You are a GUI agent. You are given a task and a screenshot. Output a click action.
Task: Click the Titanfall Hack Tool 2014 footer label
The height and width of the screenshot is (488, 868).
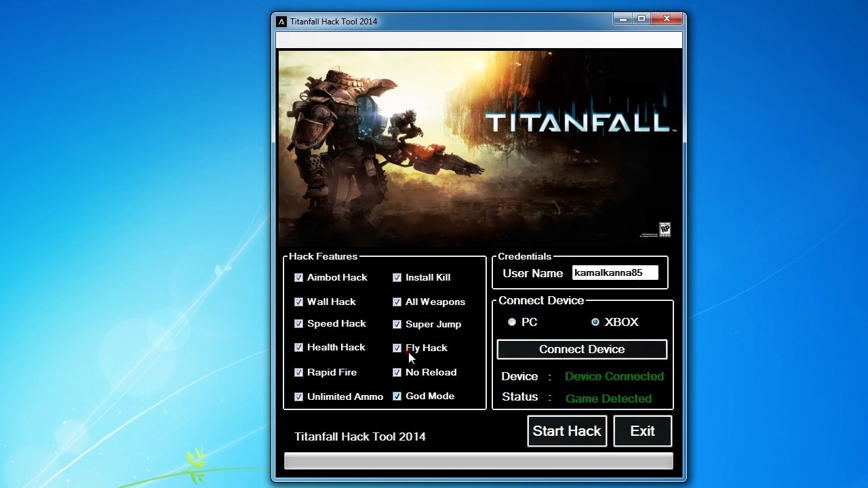(360, 436)
